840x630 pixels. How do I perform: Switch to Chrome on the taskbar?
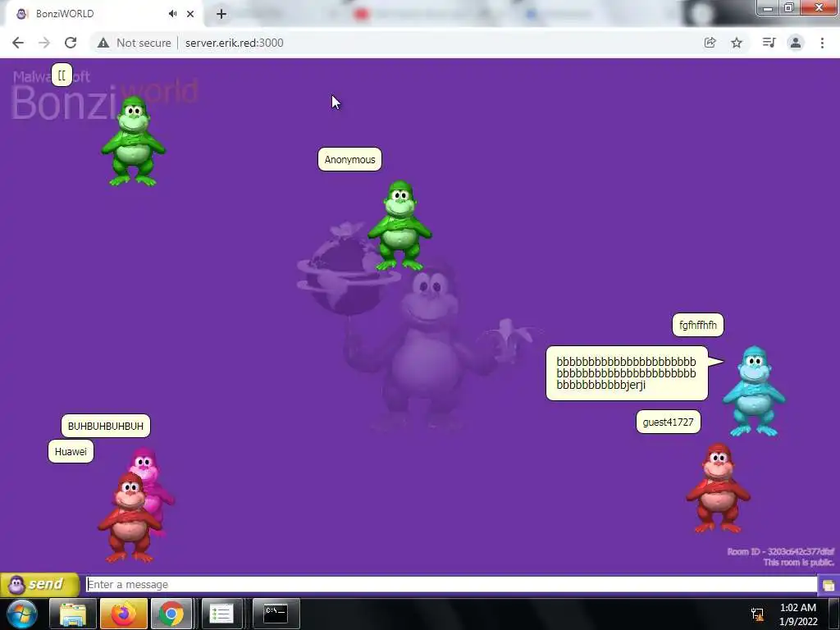tap(171, 614)
